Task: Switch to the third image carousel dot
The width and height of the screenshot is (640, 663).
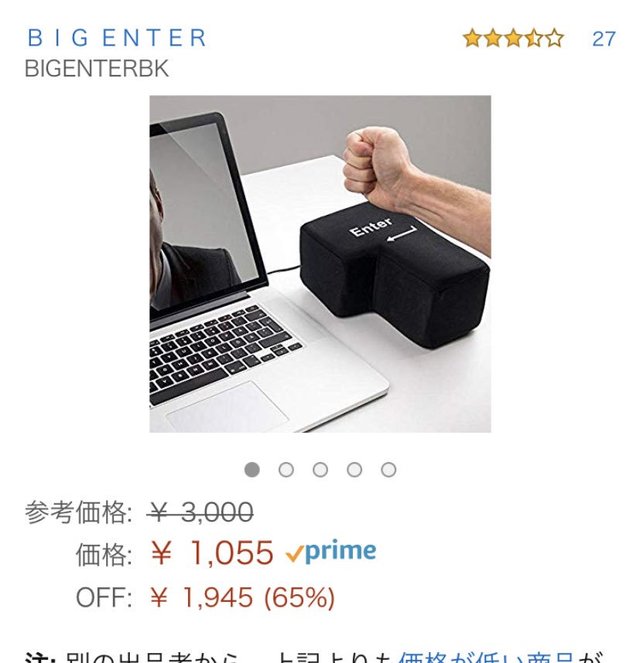Action: pyautogui.click(x=320, y=469)
